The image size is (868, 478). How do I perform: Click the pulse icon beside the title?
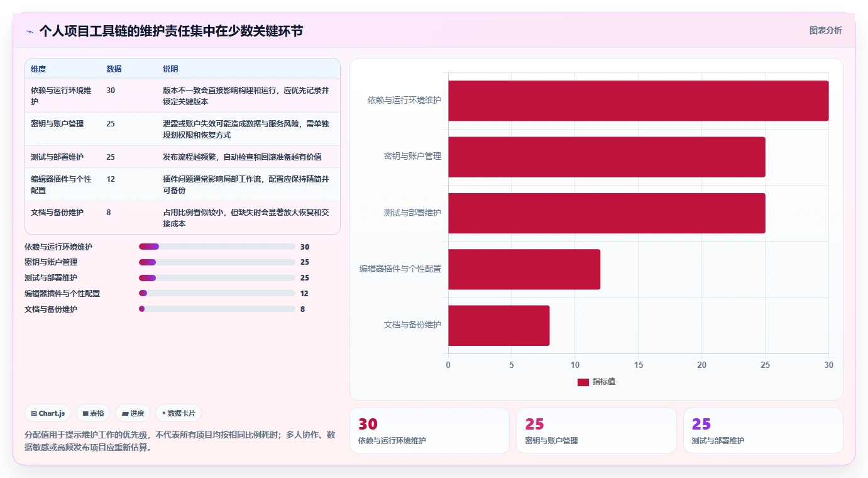point(30,31)
